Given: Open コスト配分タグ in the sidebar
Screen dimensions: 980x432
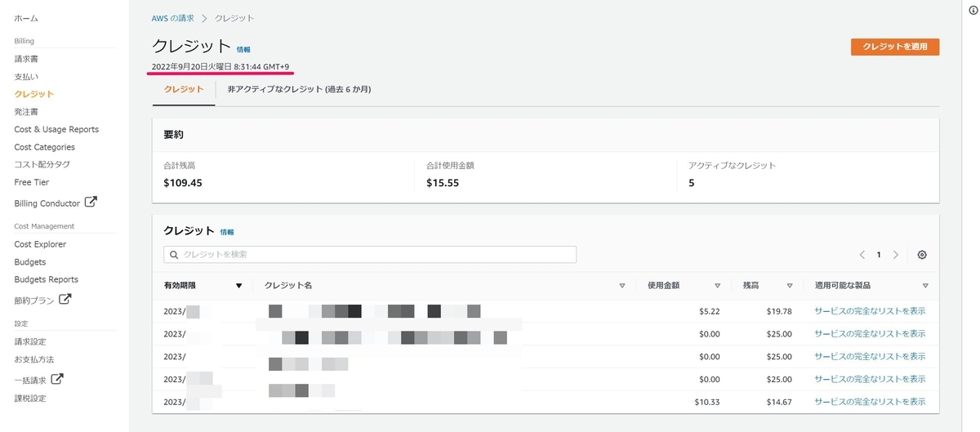Looking at the screenshot, I should pyautogui.click(x=42, y=164).
